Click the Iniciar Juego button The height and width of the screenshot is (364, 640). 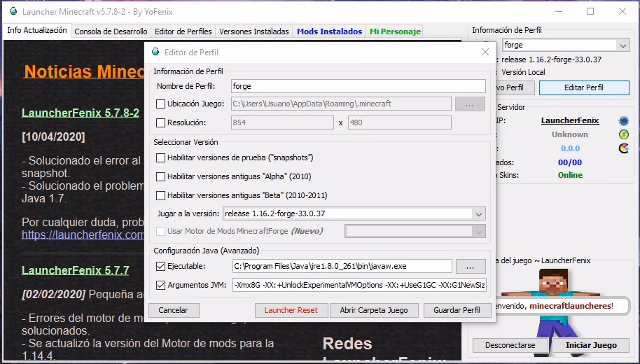(591, 345)
